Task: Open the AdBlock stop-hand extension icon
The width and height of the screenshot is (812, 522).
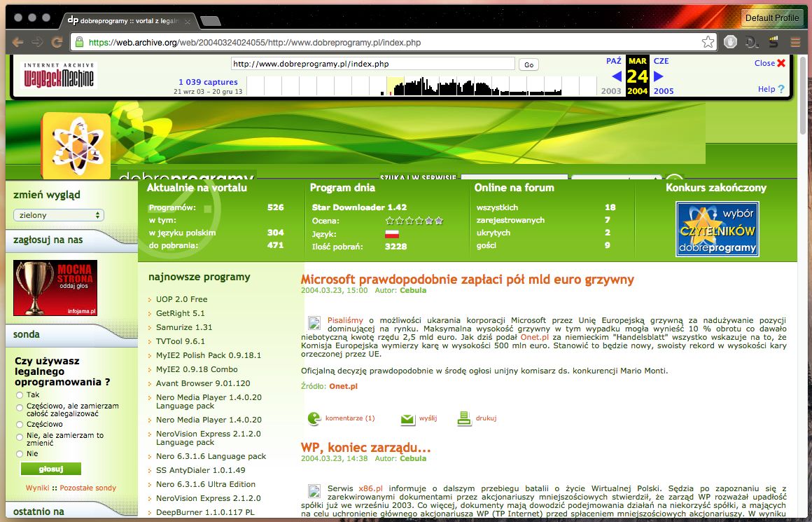Action: click(730, 42)
